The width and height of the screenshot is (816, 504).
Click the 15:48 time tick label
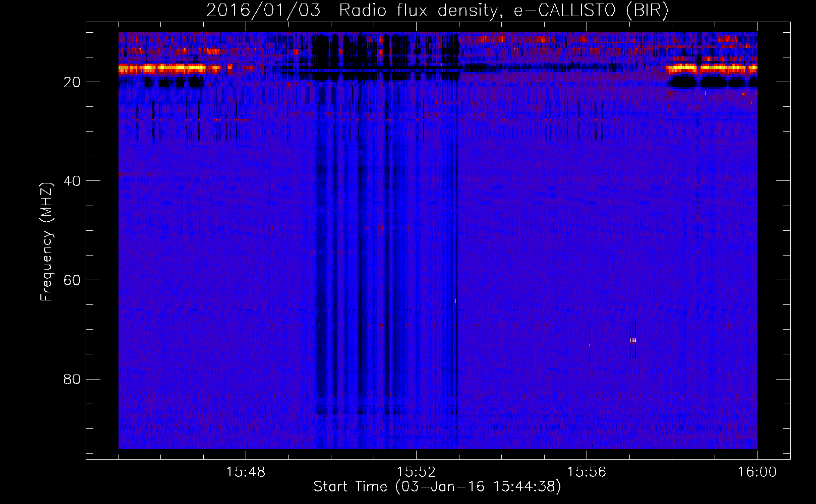[x=246, y=472]
